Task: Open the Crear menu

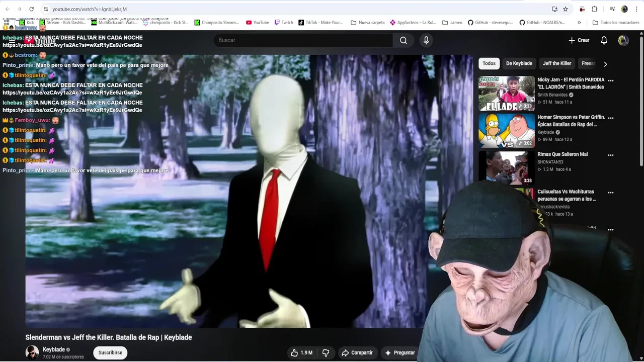Action: (579, 40)
